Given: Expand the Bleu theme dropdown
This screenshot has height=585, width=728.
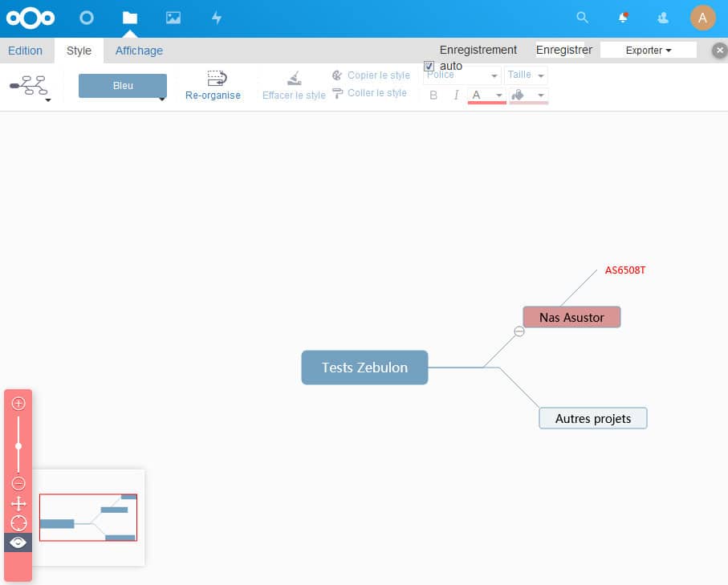Looking at the screenshot, I should [162, 99].
